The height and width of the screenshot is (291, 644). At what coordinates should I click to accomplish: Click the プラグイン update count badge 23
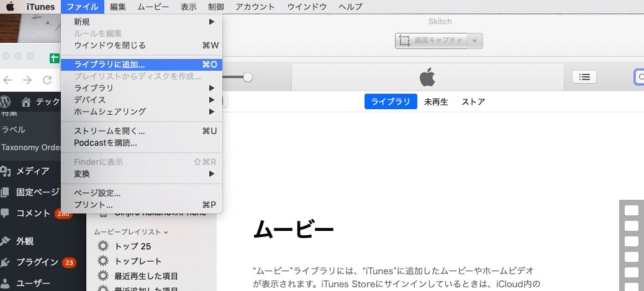69,262
